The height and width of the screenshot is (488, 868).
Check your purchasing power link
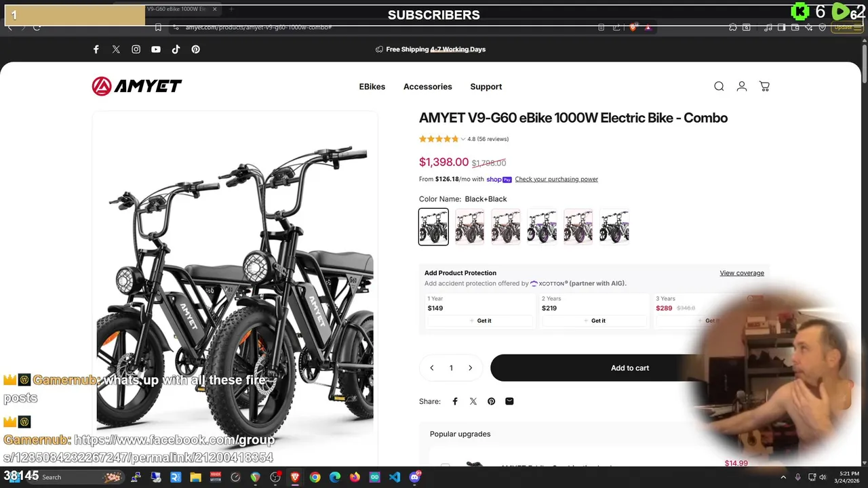pyautogui.click(x=557, y=180)
